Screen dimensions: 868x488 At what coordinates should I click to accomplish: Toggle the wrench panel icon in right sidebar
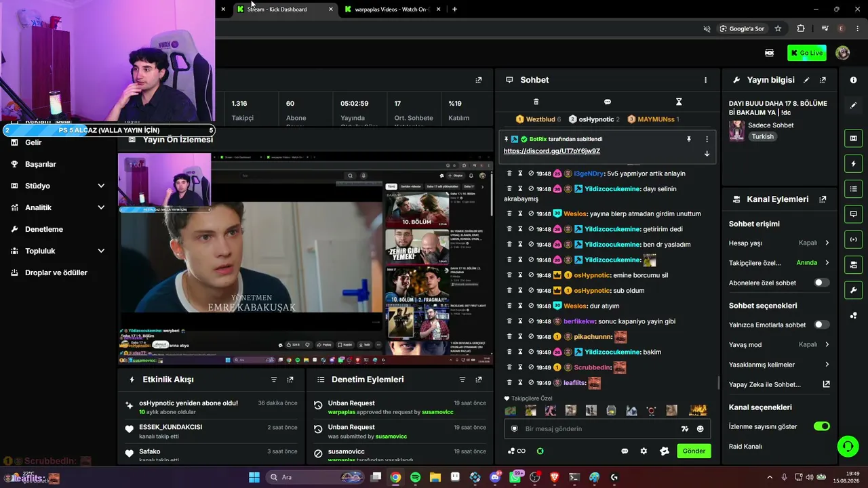853,290
